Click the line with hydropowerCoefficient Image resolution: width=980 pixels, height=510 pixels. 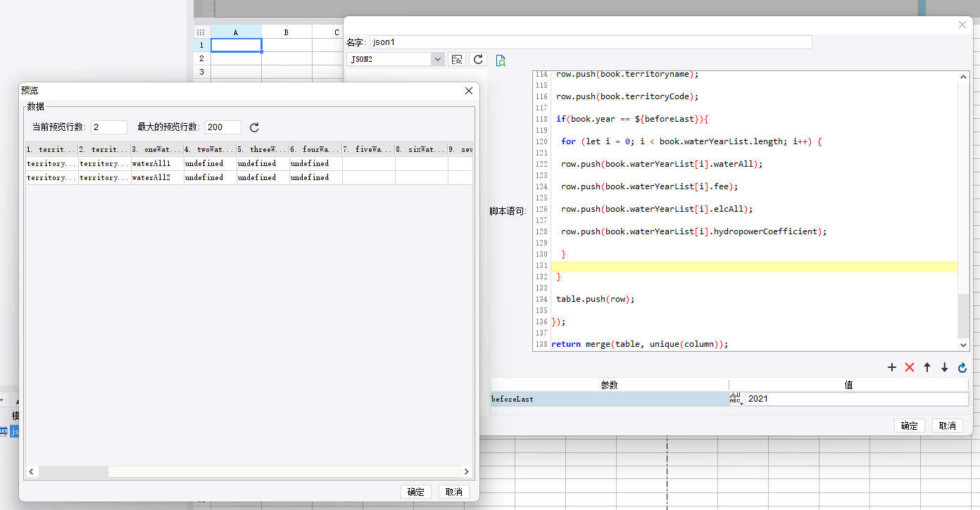(x=694, y=231)
